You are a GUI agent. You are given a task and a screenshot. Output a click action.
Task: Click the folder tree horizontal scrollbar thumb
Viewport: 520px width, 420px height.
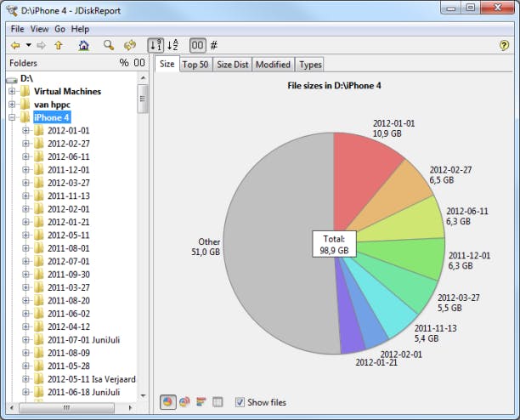66,408
